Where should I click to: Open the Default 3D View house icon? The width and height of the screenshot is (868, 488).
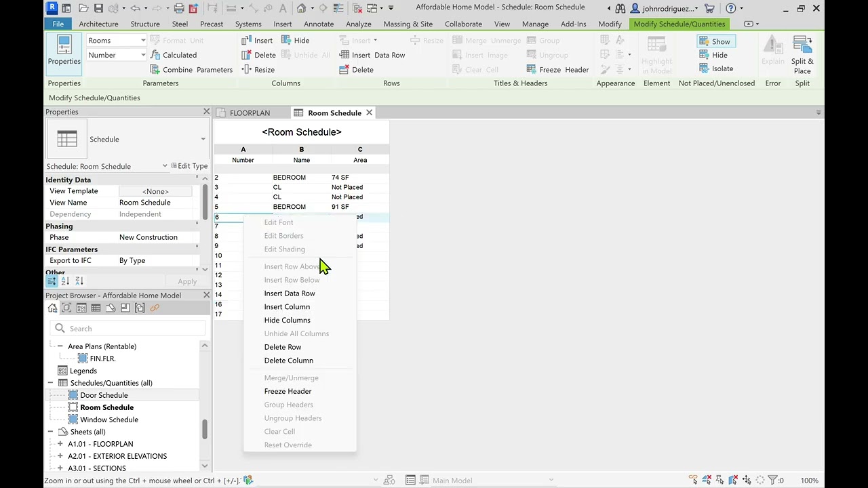coord(301,8)
